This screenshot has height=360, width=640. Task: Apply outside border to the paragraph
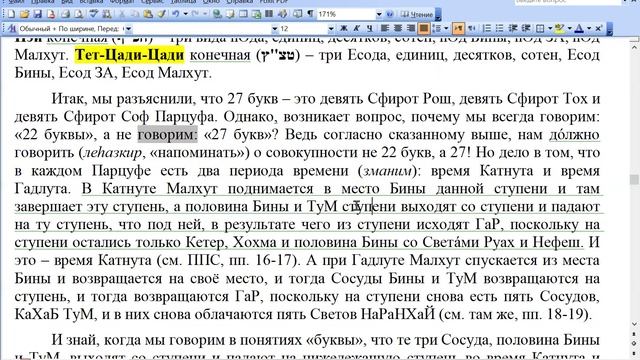coord(540,28)
